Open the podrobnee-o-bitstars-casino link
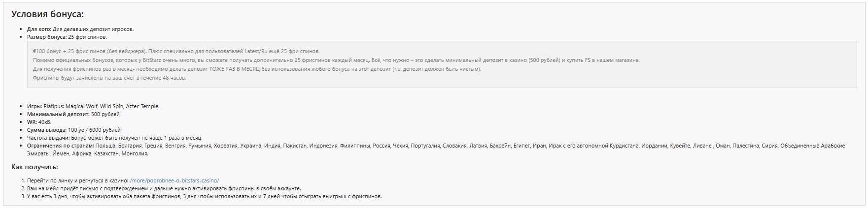 [x=174, y=180]
